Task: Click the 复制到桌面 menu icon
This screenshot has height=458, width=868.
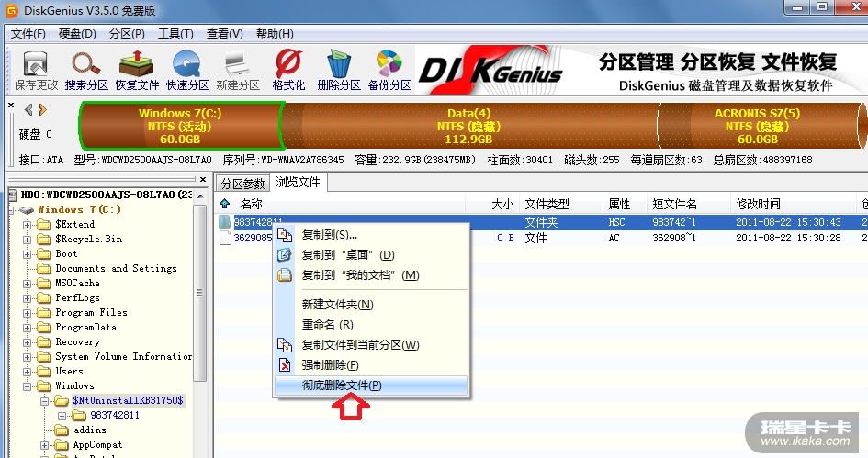Action: [285, 255]
